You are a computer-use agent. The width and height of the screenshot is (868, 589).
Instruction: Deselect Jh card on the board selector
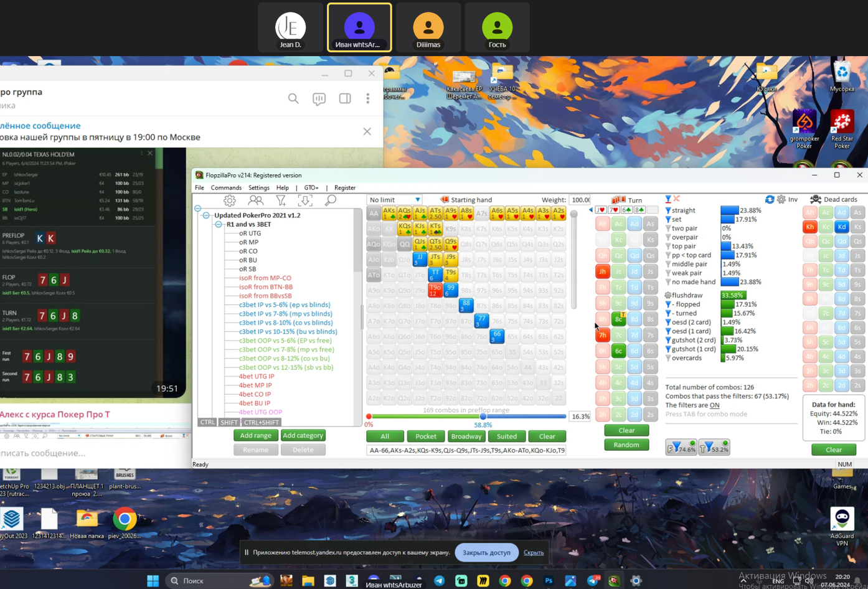point(602,271)
